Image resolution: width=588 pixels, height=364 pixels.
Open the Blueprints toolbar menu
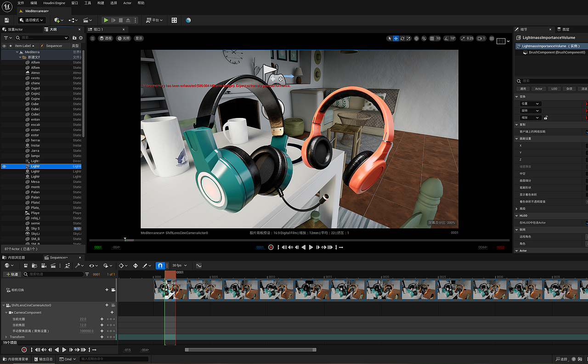coord(73,20)
